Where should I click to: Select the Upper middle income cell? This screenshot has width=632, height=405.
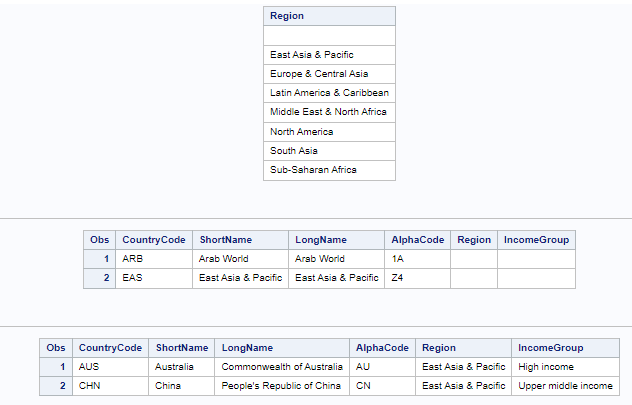pyautogui.click(x=565, y=386)
